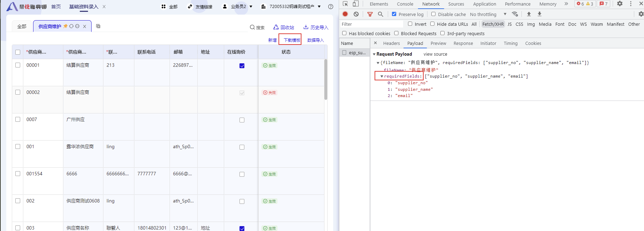Click the export HAR download arrow icon

pos(540,14)
